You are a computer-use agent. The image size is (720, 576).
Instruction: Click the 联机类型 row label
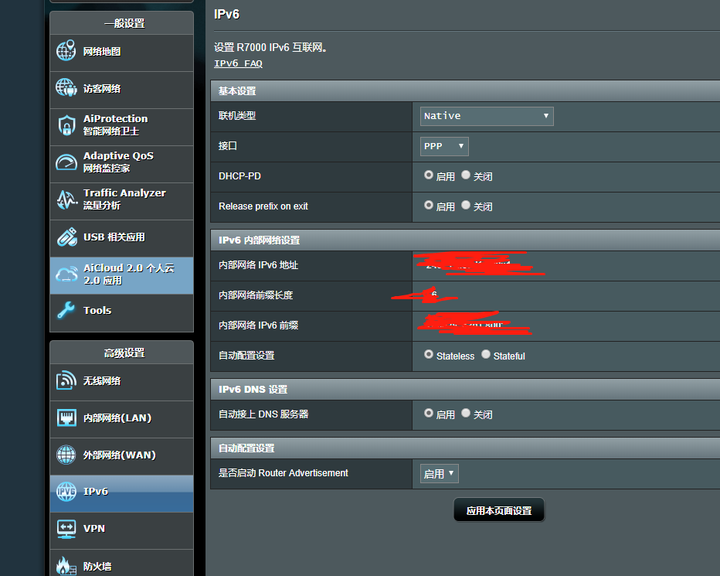pos(237,116)
